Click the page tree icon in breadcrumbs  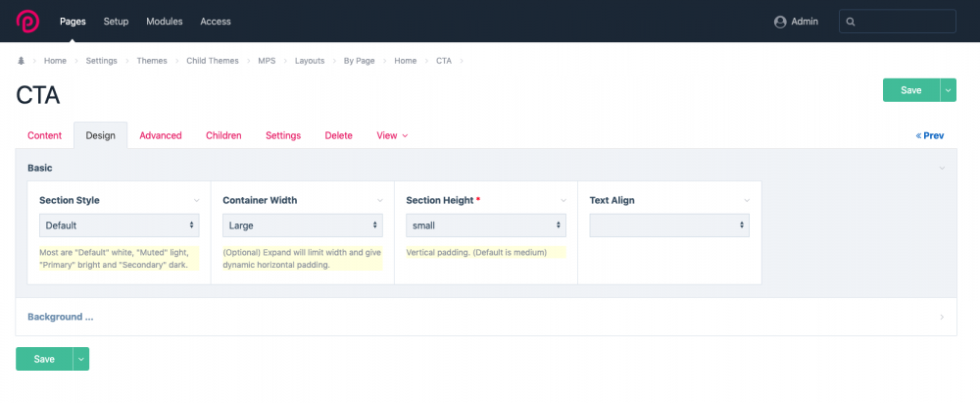[x=22, y=61]
